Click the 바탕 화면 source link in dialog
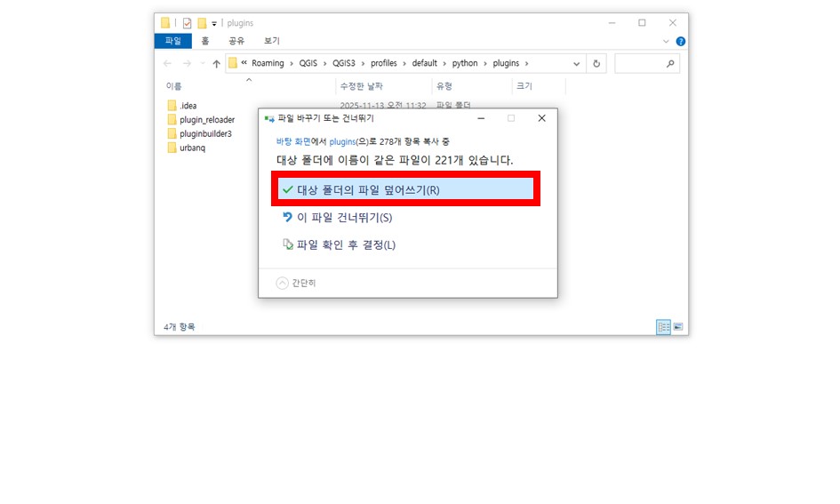840x504 pixels. 292,141
